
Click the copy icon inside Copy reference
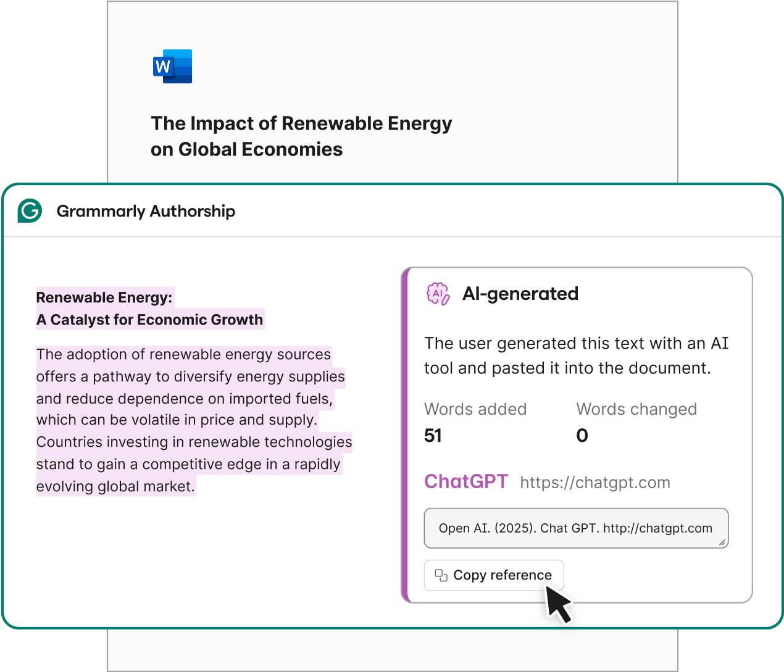441,575
